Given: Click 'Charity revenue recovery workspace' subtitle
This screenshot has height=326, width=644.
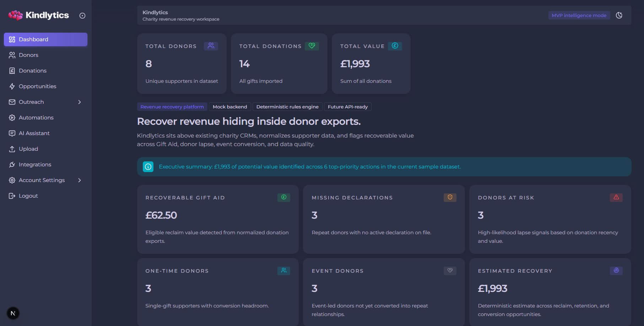Looking at the screenshot, I should coord(181,19).
